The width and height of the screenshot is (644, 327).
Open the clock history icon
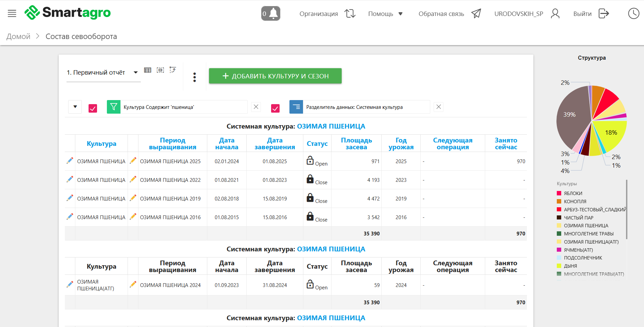pyautogui.click(x=633, y=14)
